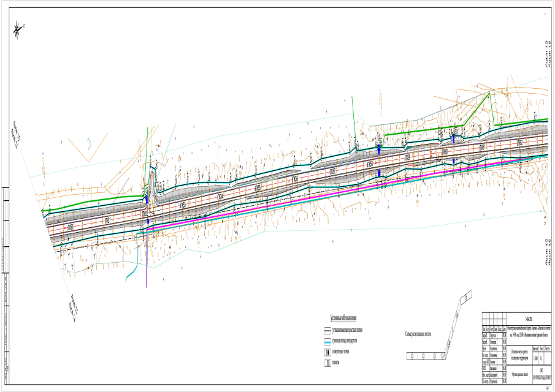This screenshot has width=555, height=392.
Task: Click the north arrow compass symbol
Action: pos(19,28)
